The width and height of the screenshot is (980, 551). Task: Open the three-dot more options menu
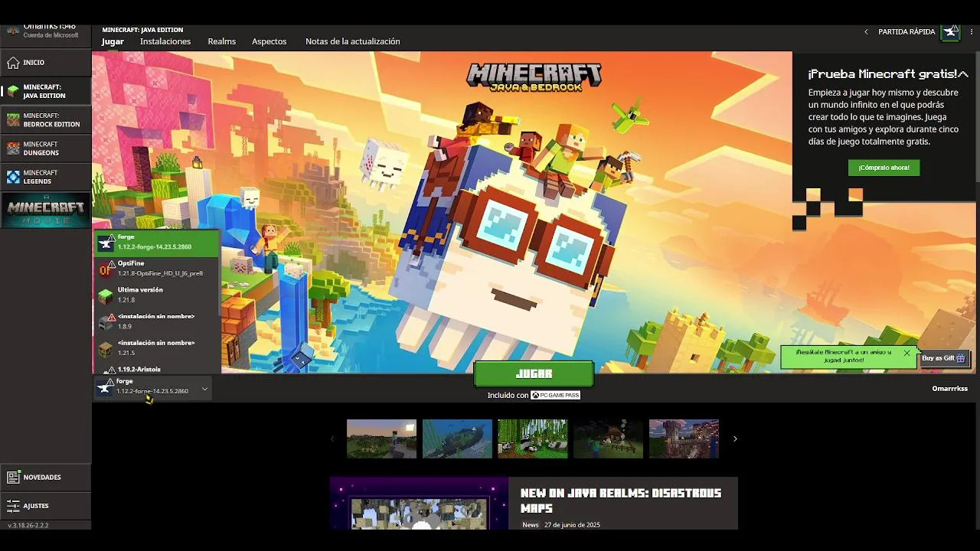click(972, 32)
